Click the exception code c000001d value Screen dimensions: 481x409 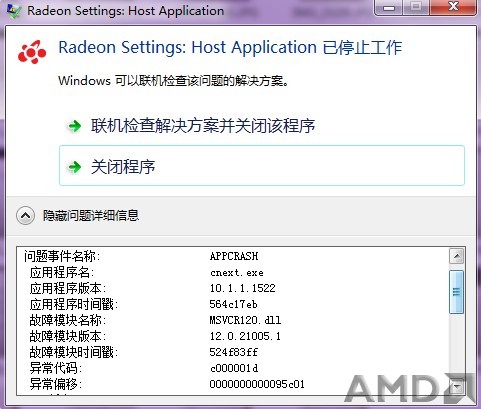tap(234, 368)
